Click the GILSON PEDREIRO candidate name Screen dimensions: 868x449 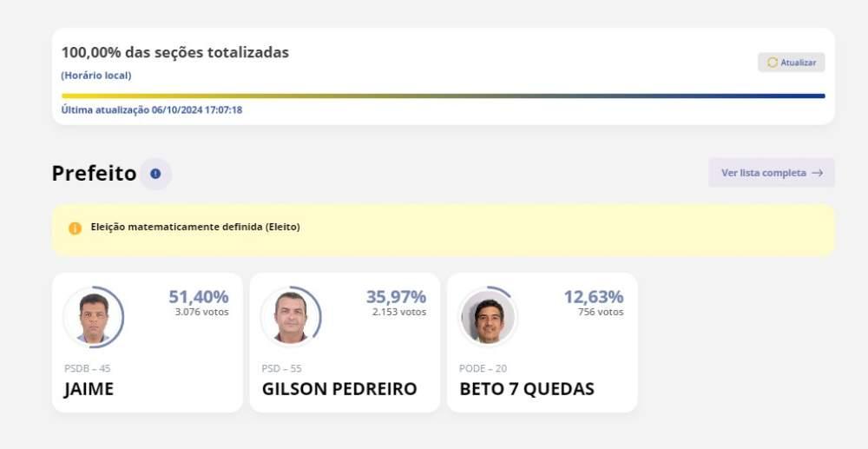coord(339,389)
